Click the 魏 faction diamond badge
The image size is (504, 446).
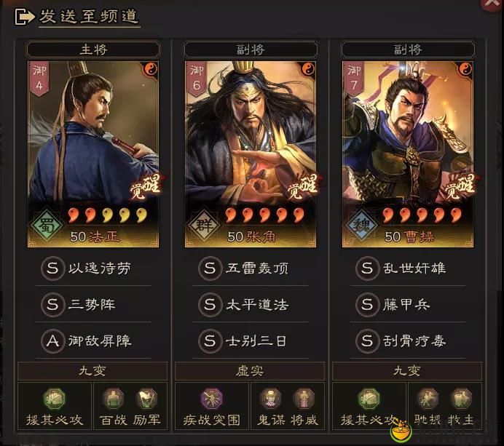361,226
